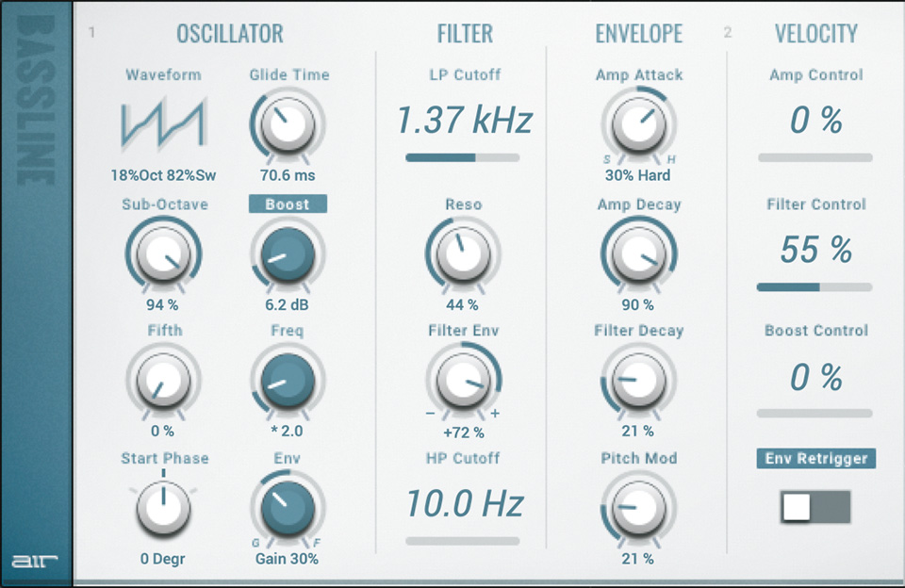Click the Boost Control slider bar
The height and width of the screenshot is (588, 905).
[814, 413]
